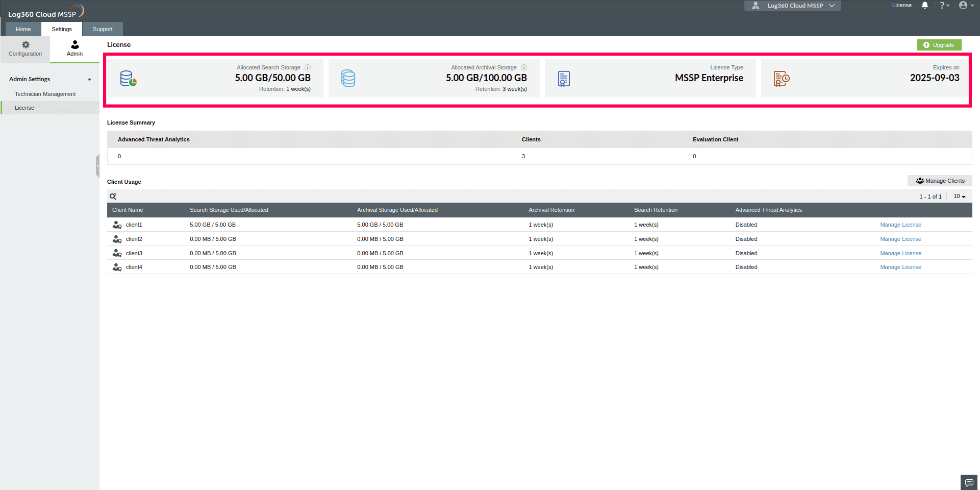The width and height of the screenshot is (980, 490).
Task: Click the 5.00 GB/100.00 GB value
Action: pyautogui.click(x=486, y=78)
